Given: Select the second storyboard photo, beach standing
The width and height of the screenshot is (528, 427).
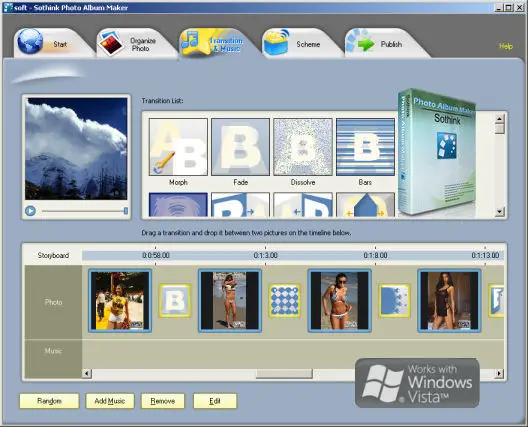Looking at the screenshot, I should tap(230, 300).
